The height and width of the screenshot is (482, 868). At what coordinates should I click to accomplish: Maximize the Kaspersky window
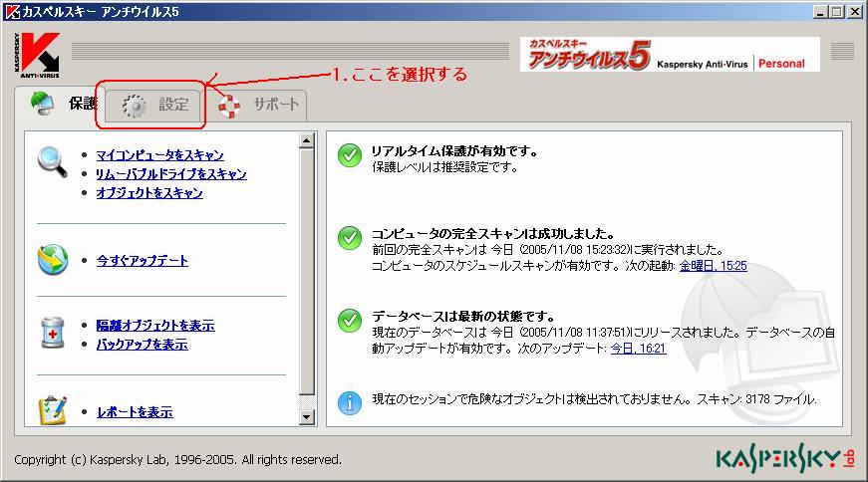[x=837, y=12]
